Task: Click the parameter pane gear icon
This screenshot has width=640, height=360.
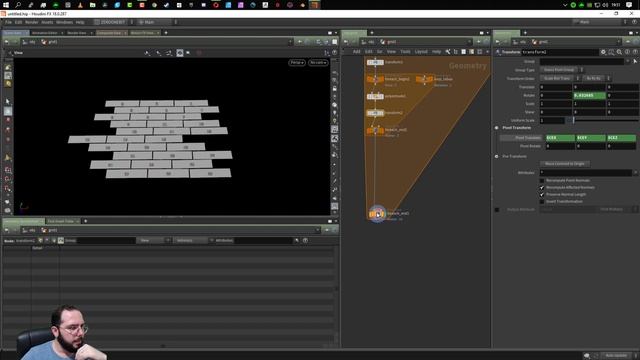Action: (603, 52)
